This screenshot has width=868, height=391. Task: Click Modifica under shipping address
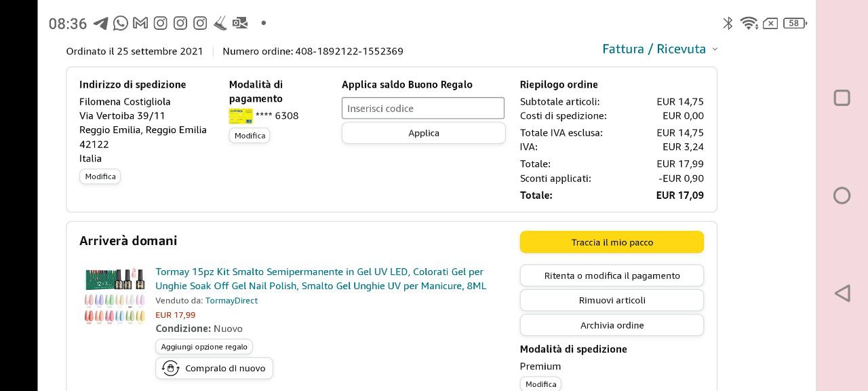100,176
